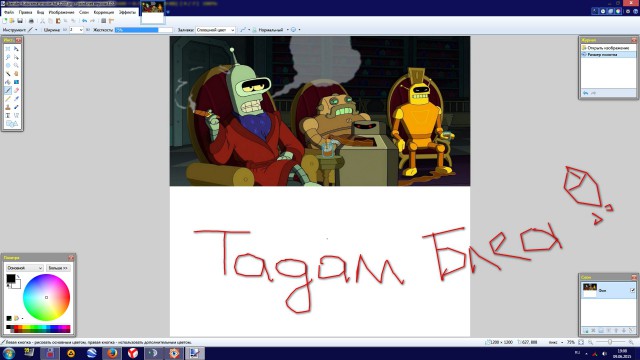This screenshot has height=360, width=640.
Task: Select the Magic Wand tool
Action: pyautogui.click(x=8, y=74)
